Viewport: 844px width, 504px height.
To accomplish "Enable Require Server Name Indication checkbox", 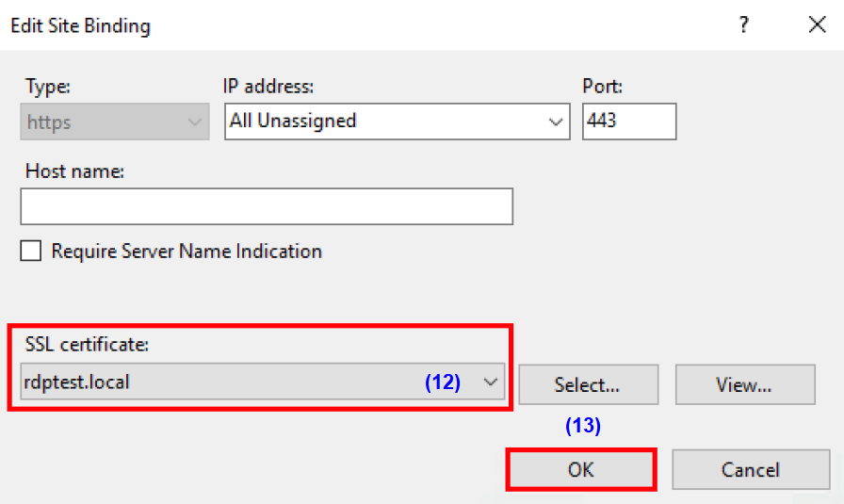I will (32, 252).
